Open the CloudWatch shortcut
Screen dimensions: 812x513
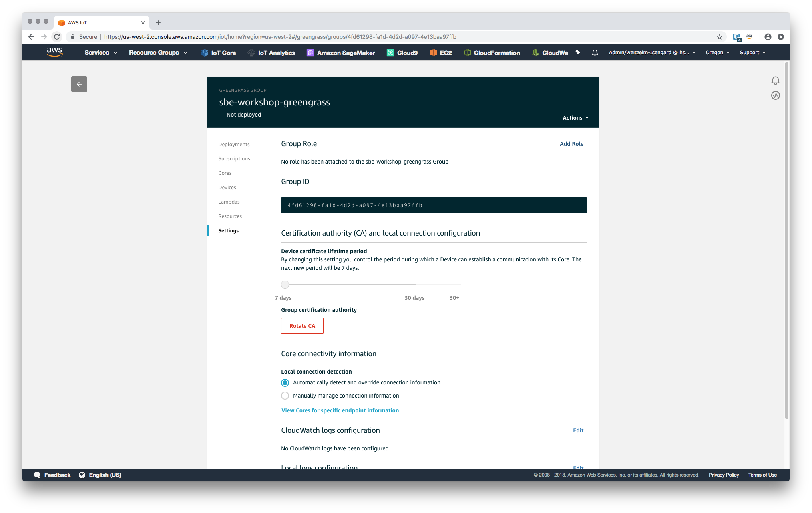click(550, 53)
